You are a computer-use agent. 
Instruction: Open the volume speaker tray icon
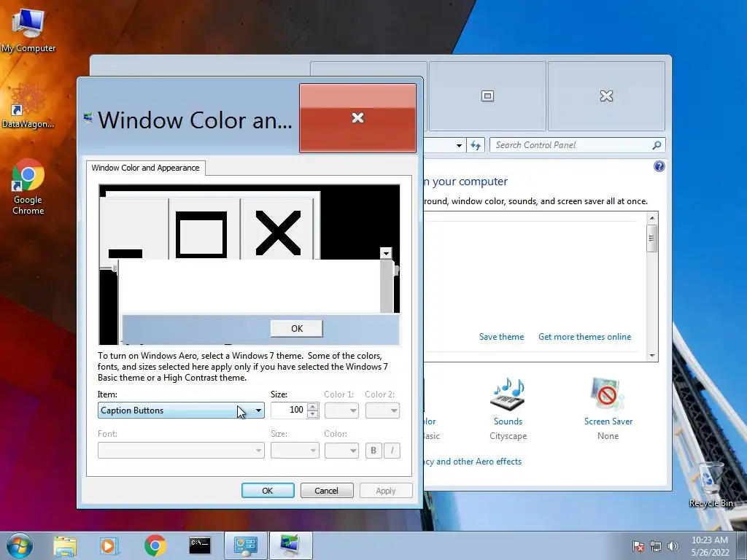tap(673, 546)
